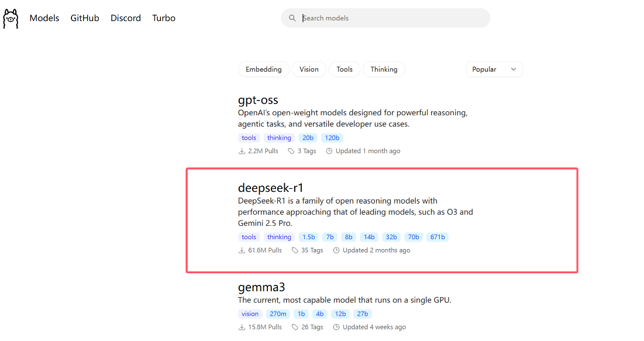
Task: Focus the Search models field
Action: (392, 18)
